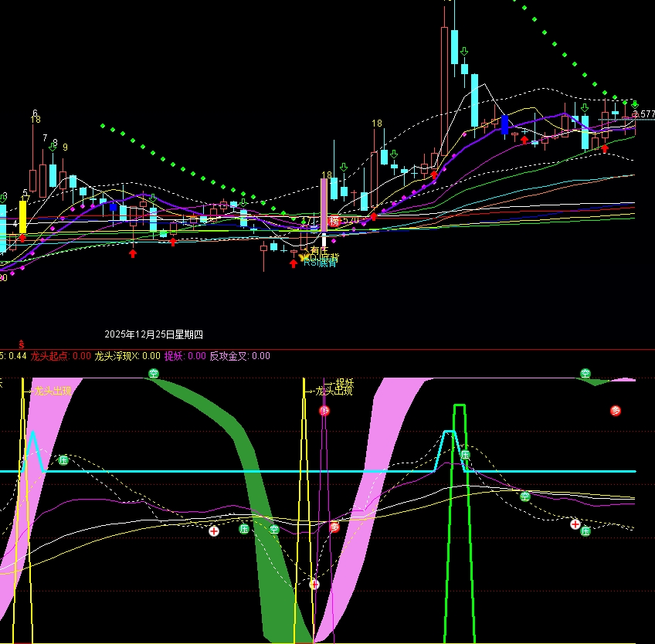Click the 捉妖 signal label in indicator panel
The height and width of the screenshot is (644, 655).
pyautogui.click(x=345, y=383)
